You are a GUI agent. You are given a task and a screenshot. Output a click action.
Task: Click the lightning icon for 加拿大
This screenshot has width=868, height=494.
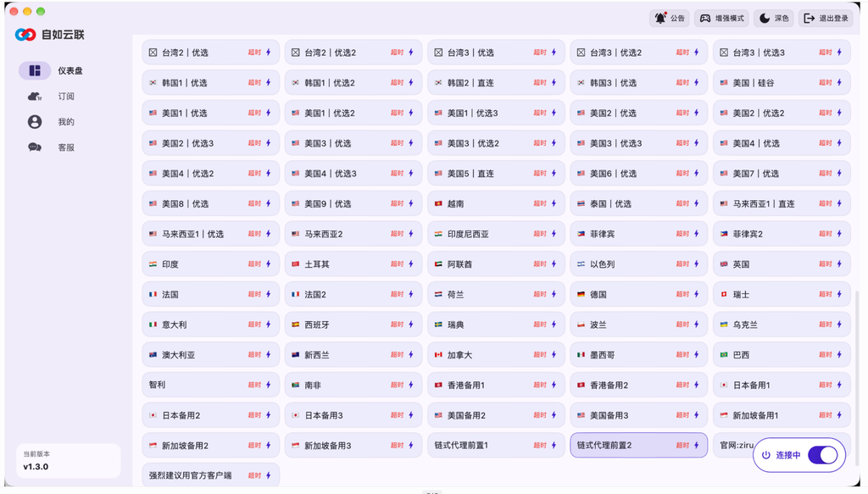554,354
